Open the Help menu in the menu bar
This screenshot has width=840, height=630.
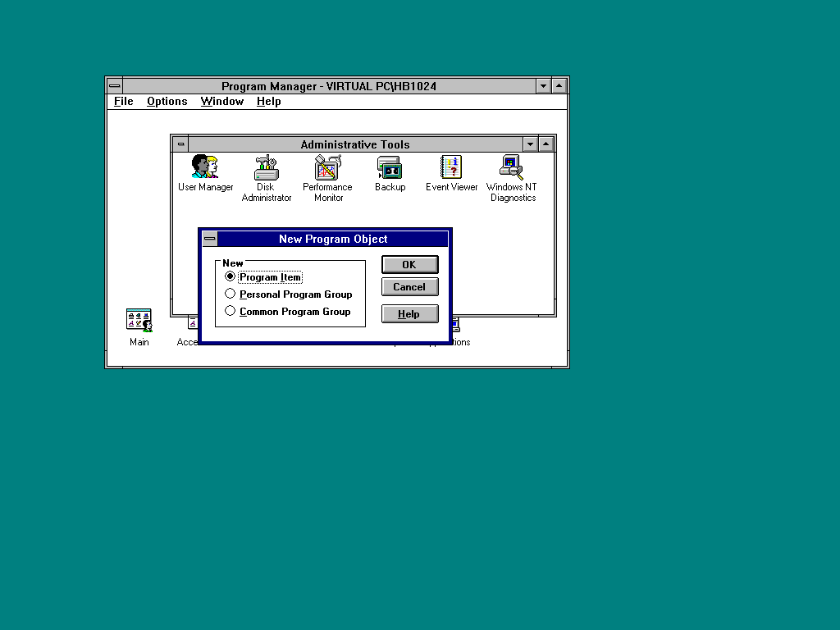tap(269, 101)
